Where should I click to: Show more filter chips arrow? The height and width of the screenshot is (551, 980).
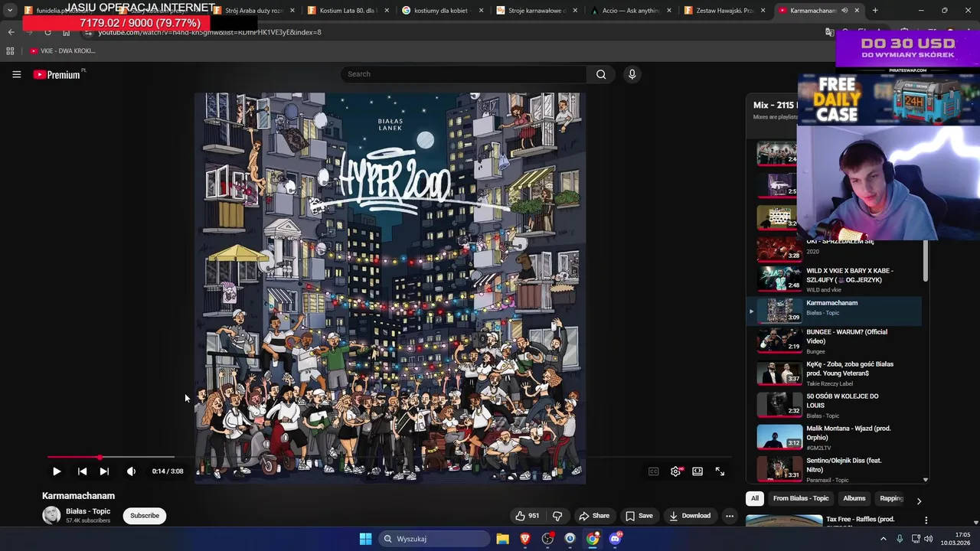tap(919, 501)
